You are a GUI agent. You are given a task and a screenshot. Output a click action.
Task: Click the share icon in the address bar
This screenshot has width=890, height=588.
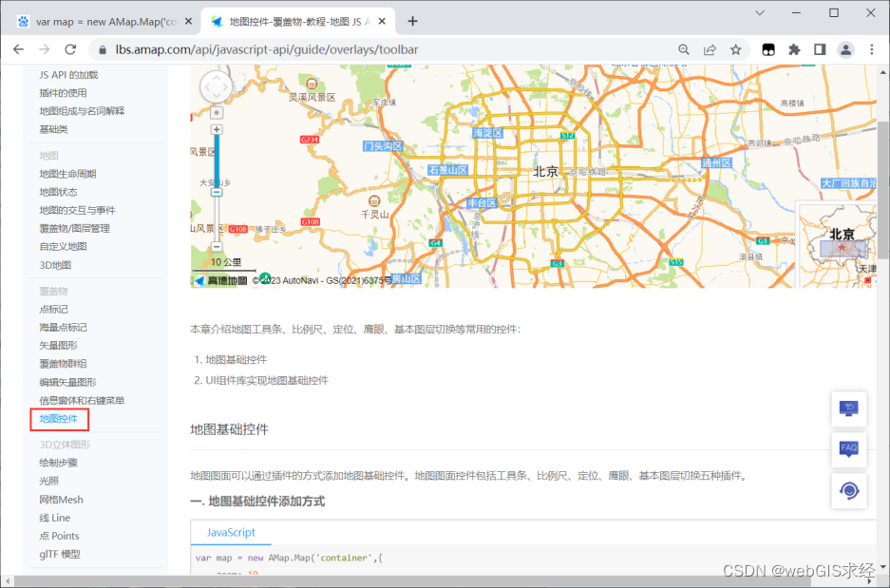709,49
